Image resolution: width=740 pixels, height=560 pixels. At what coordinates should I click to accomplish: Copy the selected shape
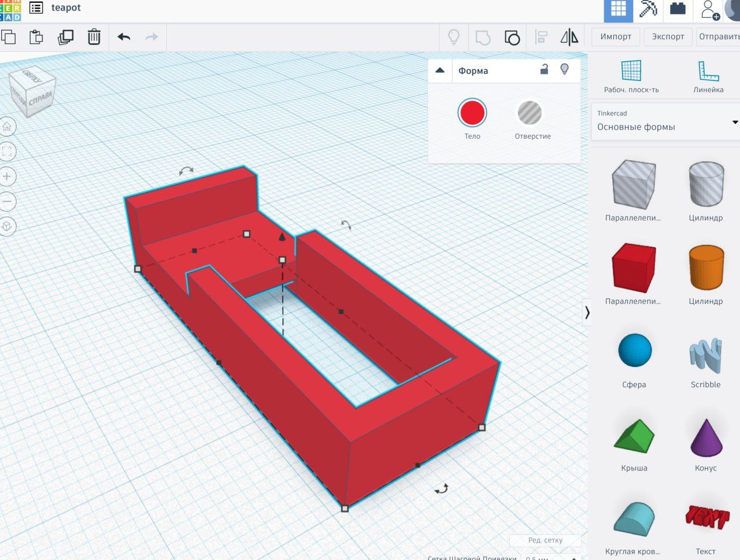8,37
